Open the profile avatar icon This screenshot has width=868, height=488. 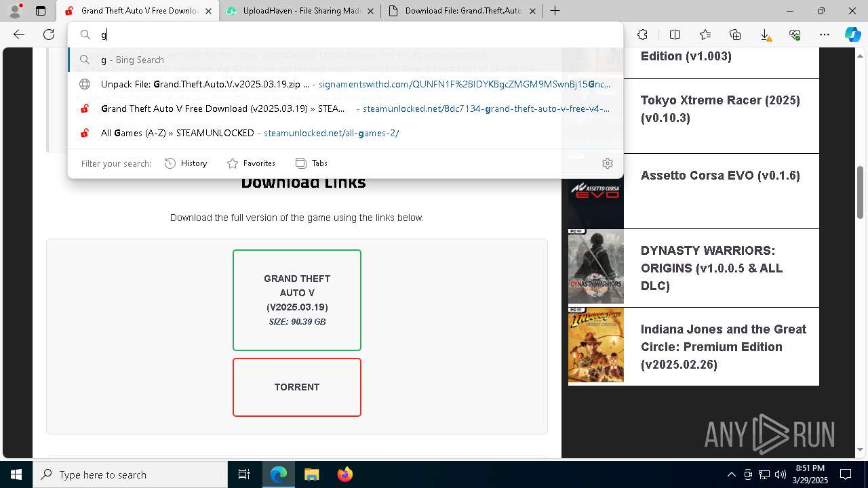[15, 11]
